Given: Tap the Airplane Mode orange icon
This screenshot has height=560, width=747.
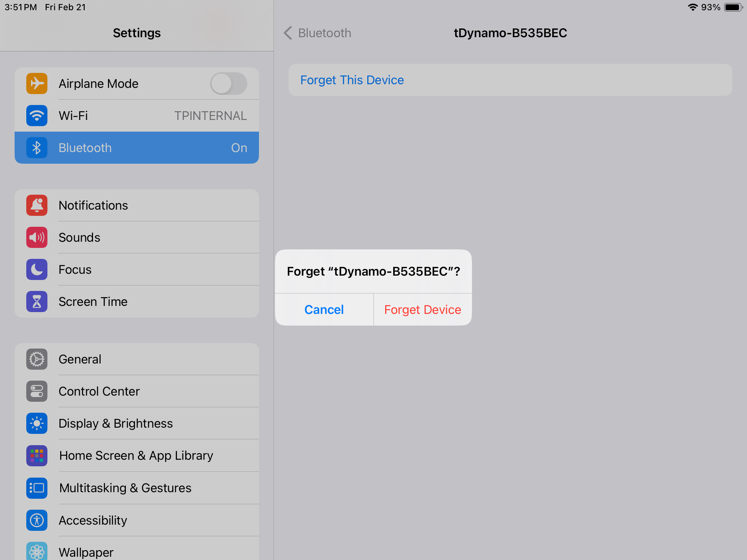Looking at the screenshot, I should coord(37,83).
